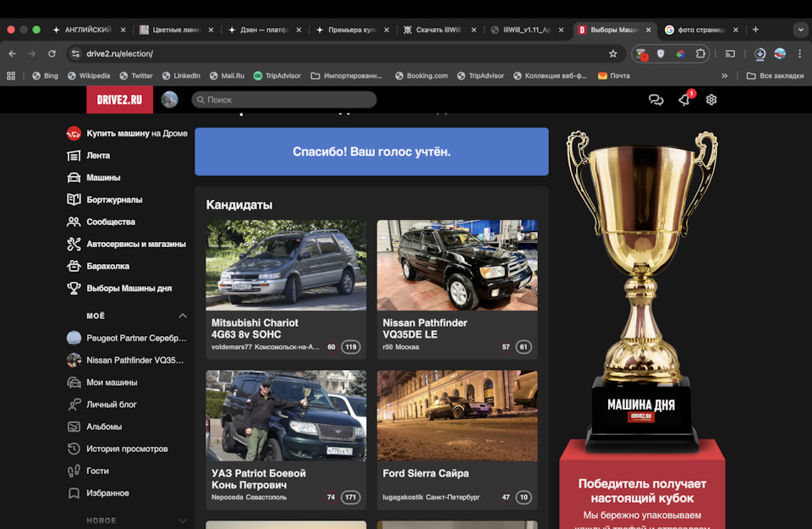Image resolution: width=812 pixels, height=529 pixels.
Task: Click the Сообщества people icon
Action: click(x=74, y=222)
